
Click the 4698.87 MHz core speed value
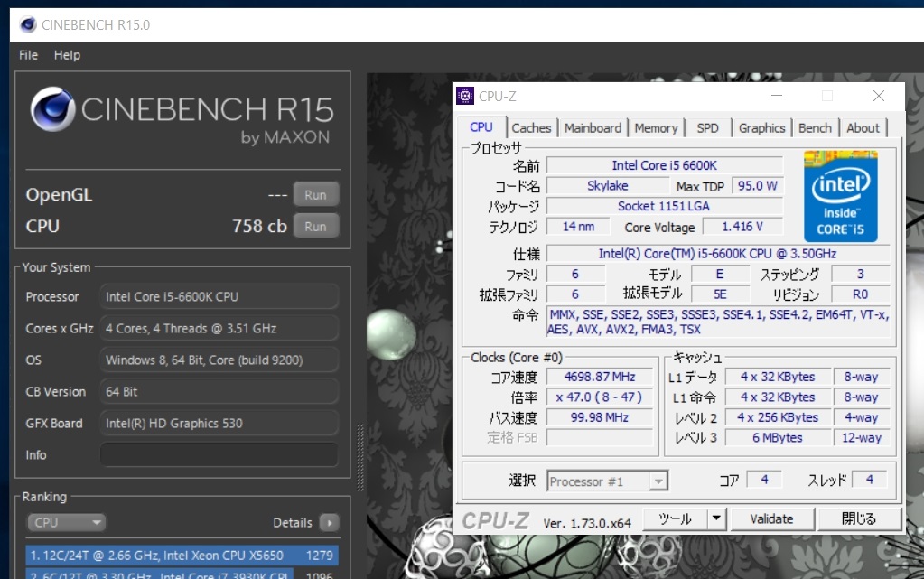[x=600, y=377]
